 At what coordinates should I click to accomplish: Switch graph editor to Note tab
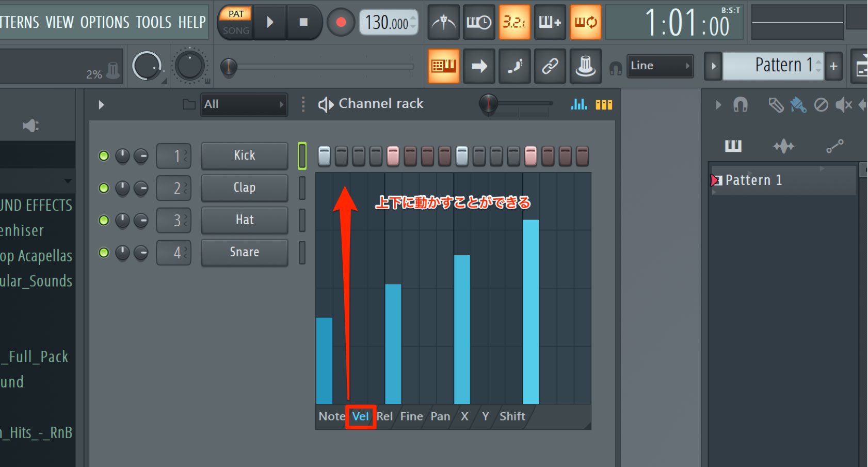(x=331, y=416)
